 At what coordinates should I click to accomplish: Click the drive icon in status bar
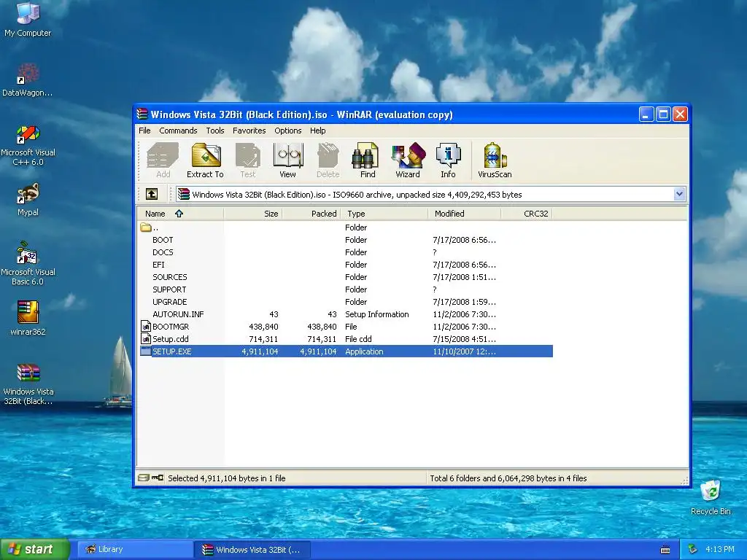tap(144, 478)
